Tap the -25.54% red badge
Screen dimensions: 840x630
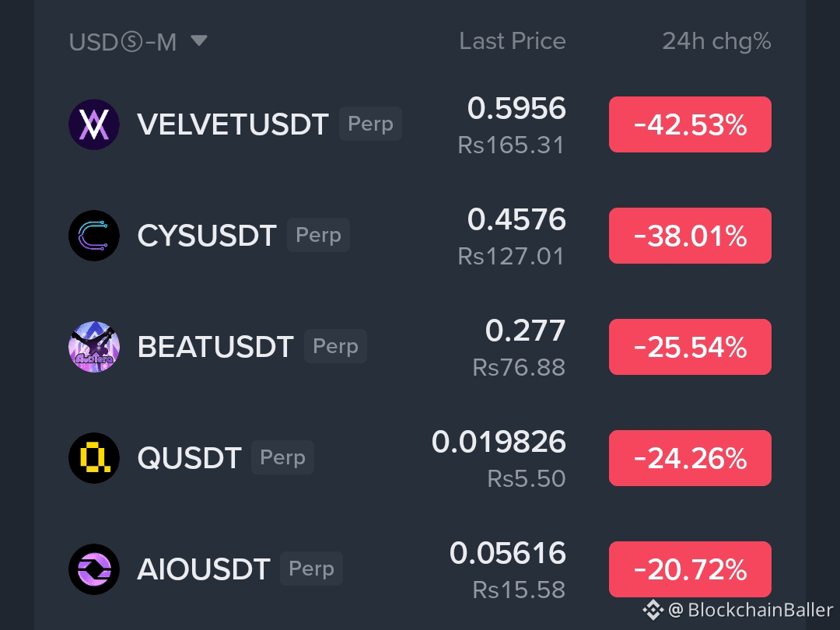[690, 347]
